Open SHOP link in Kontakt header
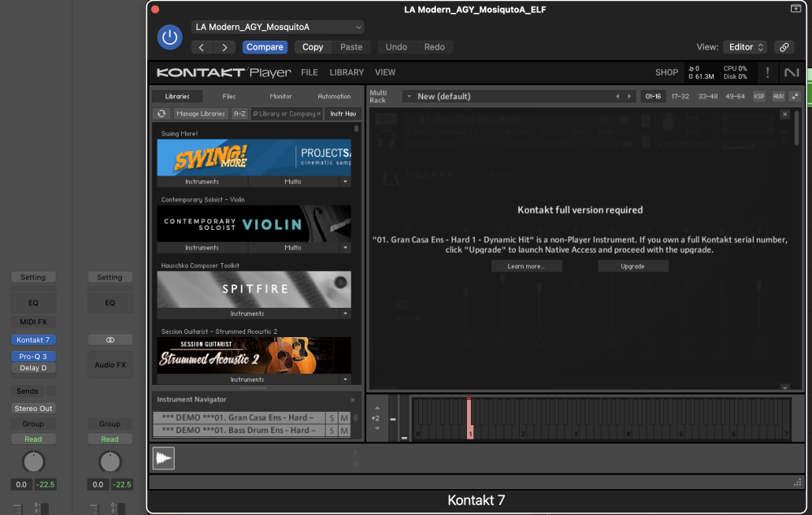Screen dimensions: 812x515 coord(667,72)
